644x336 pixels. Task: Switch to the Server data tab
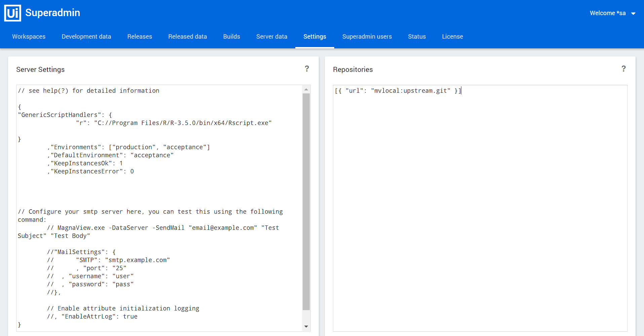point(272,37)
